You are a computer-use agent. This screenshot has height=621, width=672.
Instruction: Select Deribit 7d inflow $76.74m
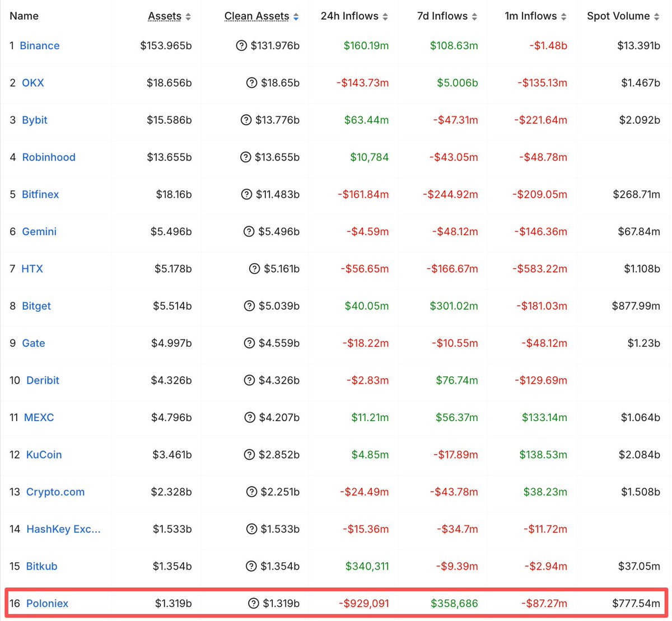click(x=457, y=380)
